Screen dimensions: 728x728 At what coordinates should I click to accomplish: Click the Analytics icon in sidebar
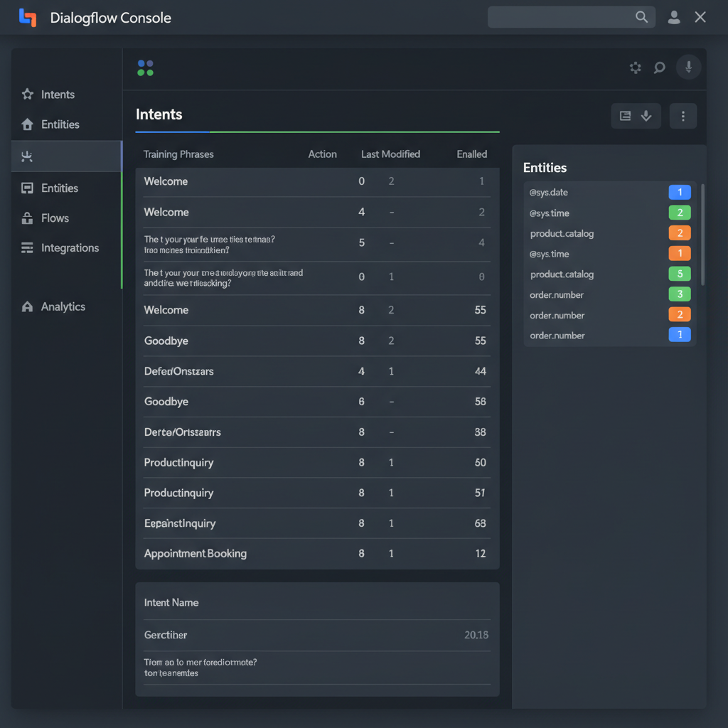point(28,307)
